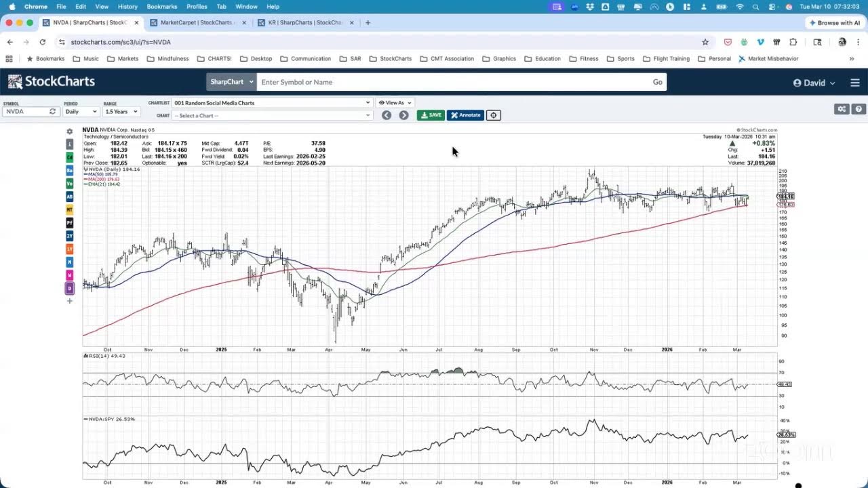
Task: Open the Flight Training bookmark folder
Action: coord(666,59)
